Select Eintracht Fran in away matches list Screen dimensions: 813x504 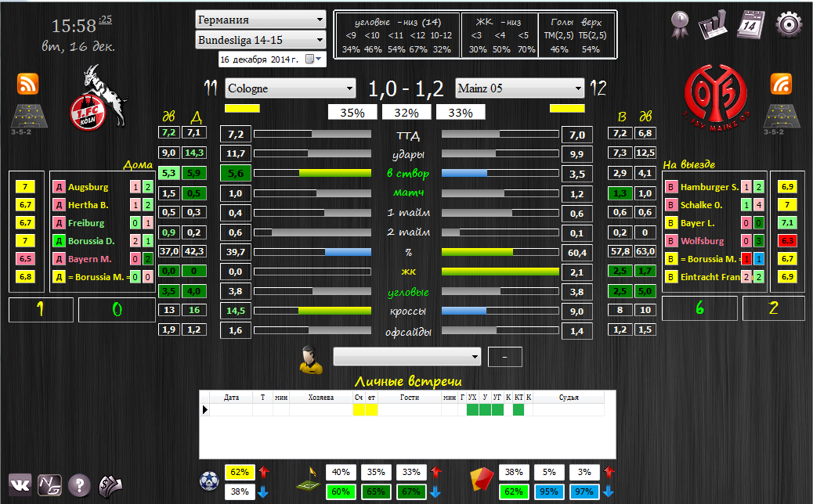pyautogui.click(x=710, y=277)
